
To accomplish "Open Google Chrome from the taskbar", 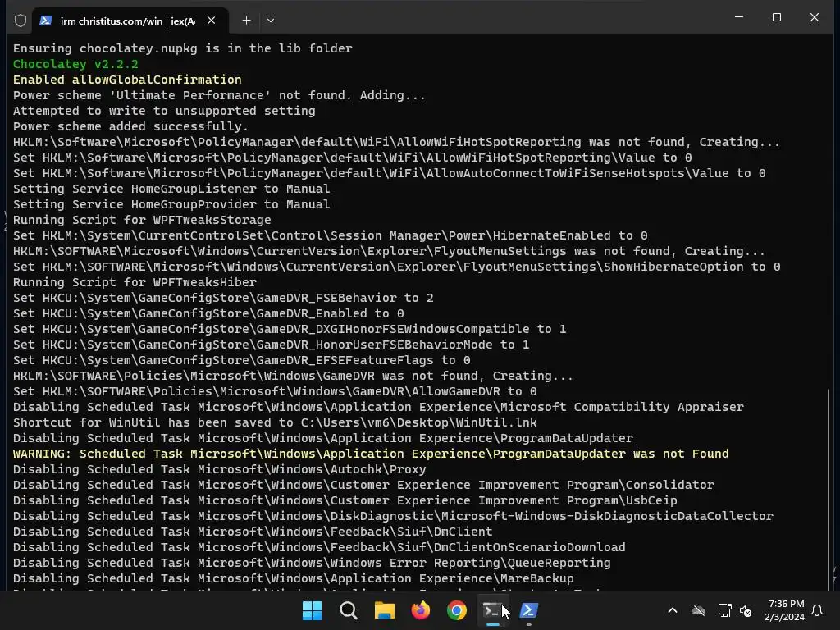I will click(456, 610).
